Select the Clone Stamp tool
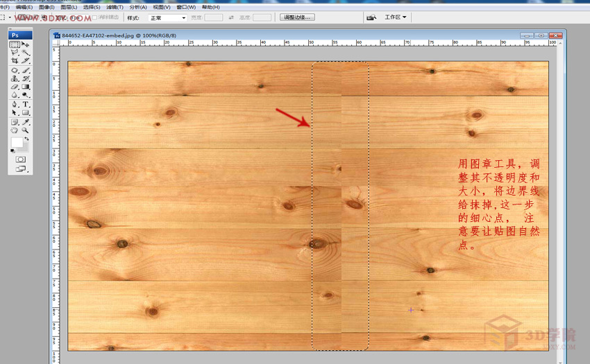Screen dimensions: 590x364 tap(15, 78)
